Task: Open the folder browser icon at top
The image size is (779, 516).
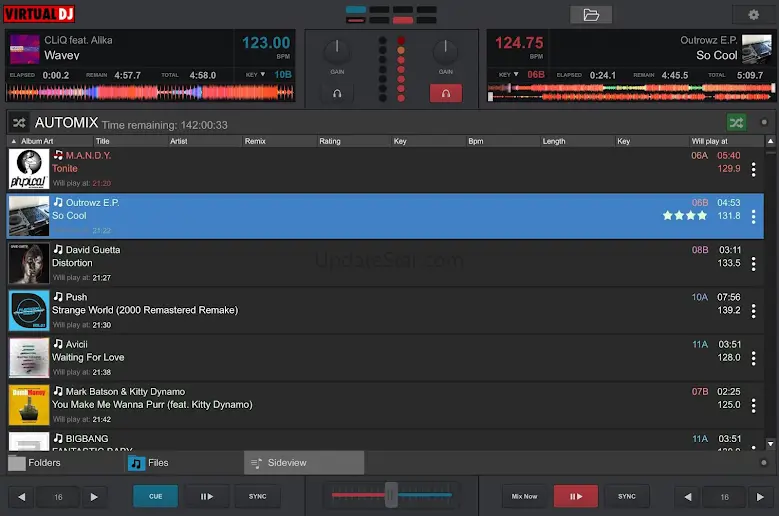Action: [x=590, y=15]
